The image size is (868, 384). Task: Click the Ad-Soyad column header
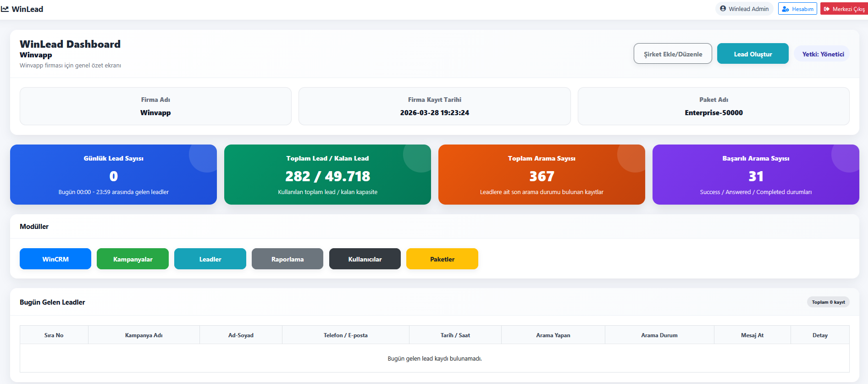(241, 335)
